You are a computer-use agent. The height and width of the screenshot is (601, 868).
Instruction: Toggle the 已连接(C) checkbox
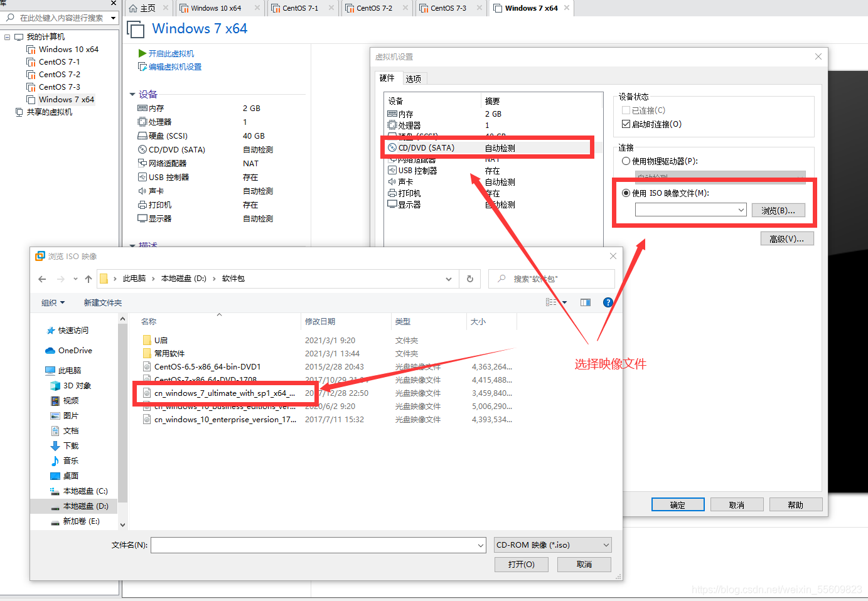pyautogui.click(x=626, y=110)
